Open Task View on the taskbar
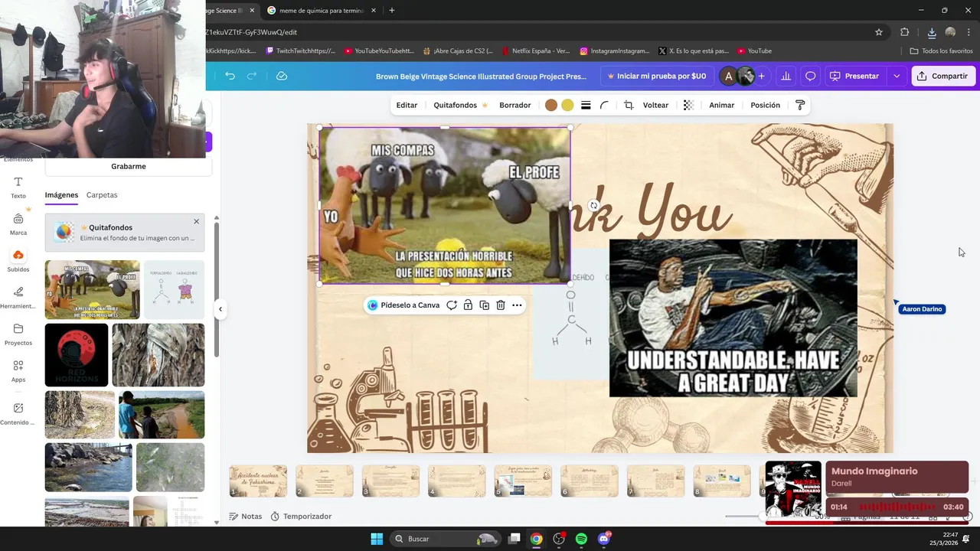The image size is (980, 551). pyautogui.click(x=514, y=539)
